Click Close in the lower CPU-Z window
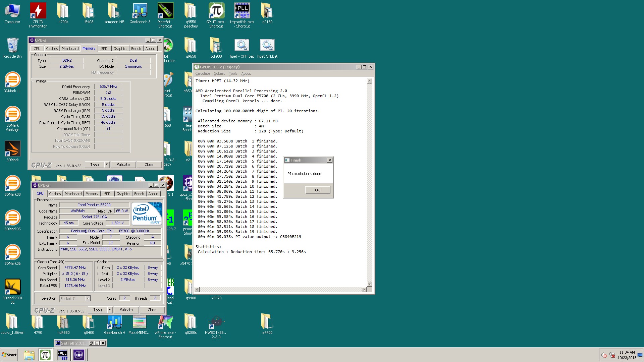This screenshot has width=644, height=362. (152, 310)
